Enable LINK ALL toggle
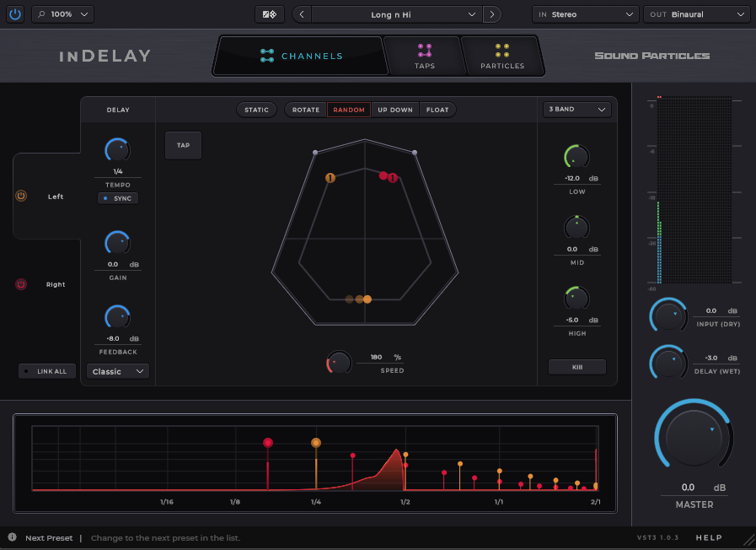 click(x=47, y=371)
